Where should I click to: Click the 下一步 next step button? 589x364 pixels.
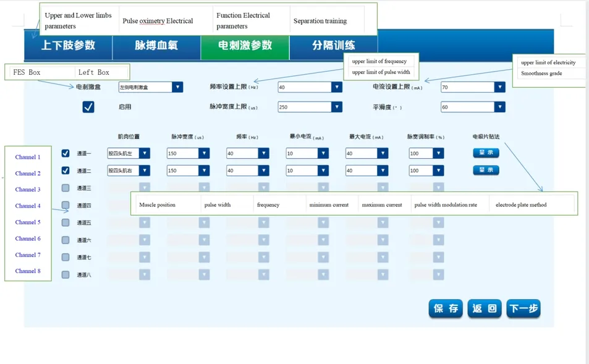coord(523,309)
